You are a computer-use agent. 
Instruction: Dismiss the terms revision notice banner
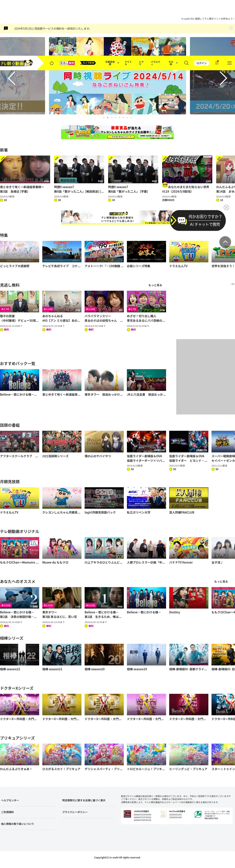(231, 29)
